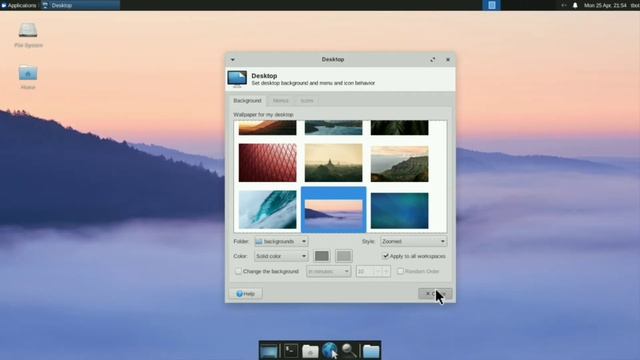Select the rocky cliffs wallpaper
The height and width of the screenshot is (360, 640).
click(x=400, y=164)
